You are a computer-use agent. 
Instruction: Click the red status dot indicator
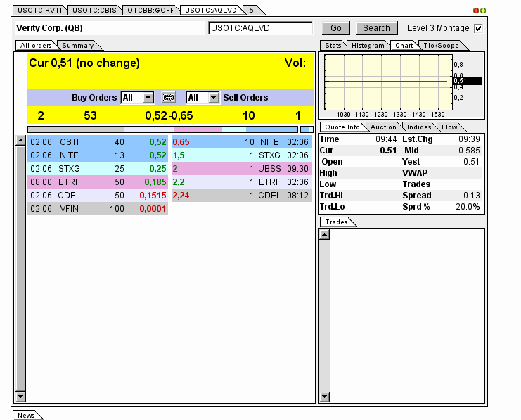[476, 11]
